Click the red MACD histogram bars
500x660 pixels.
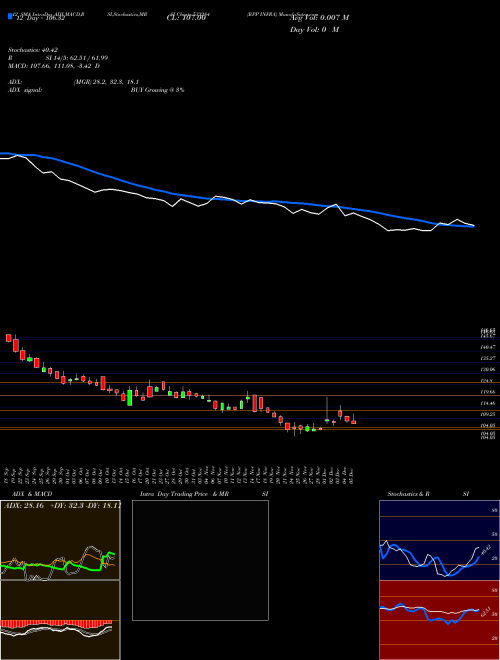56,624
